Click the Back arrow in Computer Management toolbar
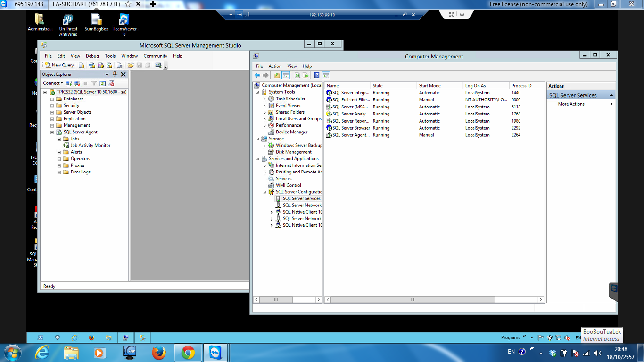The image size is (644, 362). [x=257, y=75]
